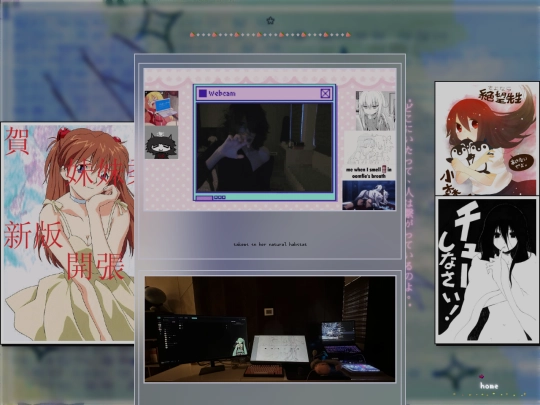Open the pencil sketch drawing thumbnail
This screenshot has height=405, width=540.
pyautogui.click(x=369, y=149)
